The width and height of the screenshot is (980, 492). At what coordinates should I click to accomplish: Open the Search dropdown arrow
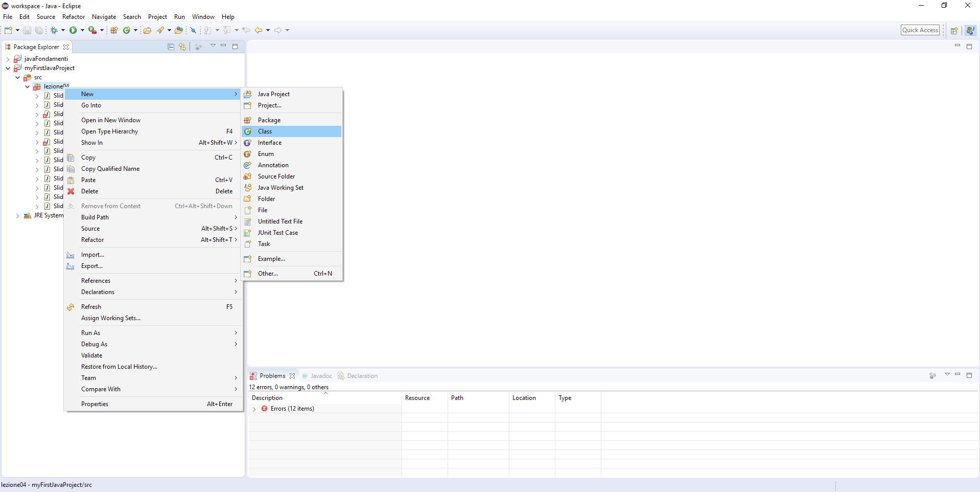(x=169, y=30)
